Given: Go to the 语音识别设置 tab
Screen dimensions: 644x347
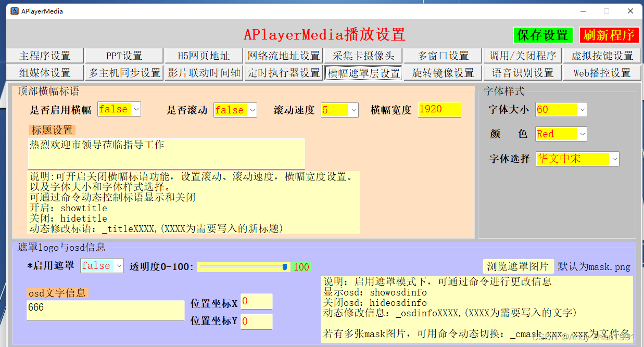Looking at the screenshot, I should pos(523,73).
